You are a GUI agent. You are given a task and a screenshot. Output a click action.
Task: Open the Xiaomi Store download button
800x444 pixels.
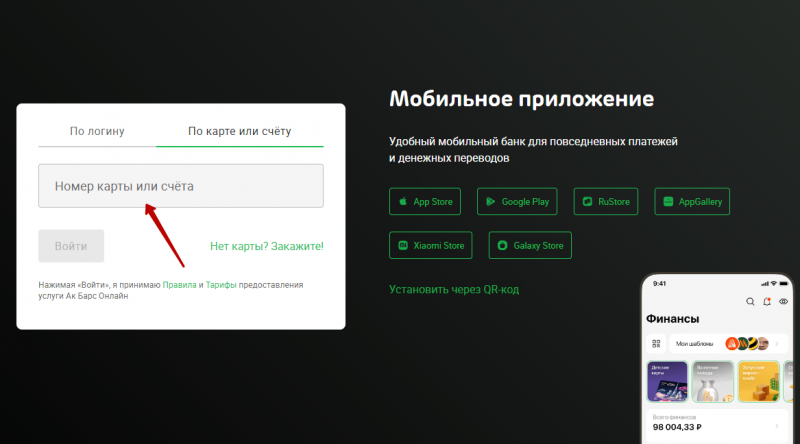[x=431, y=245]
